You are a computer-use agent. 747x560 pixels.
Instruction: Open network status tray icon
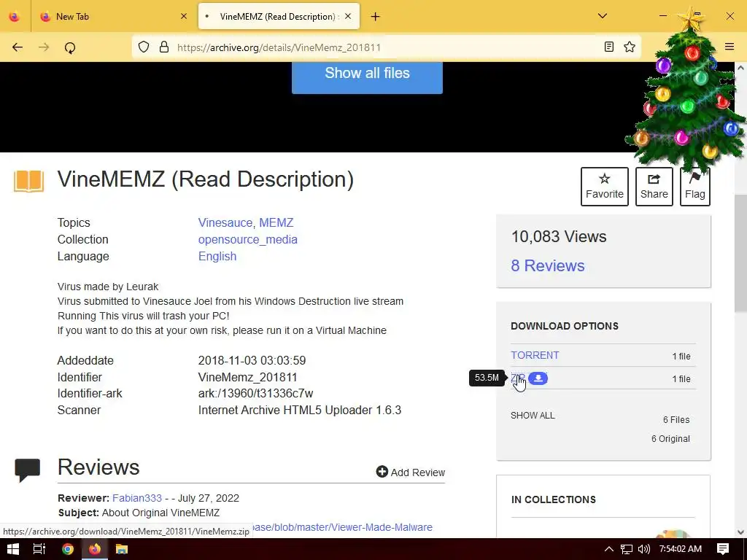(627, 549)
